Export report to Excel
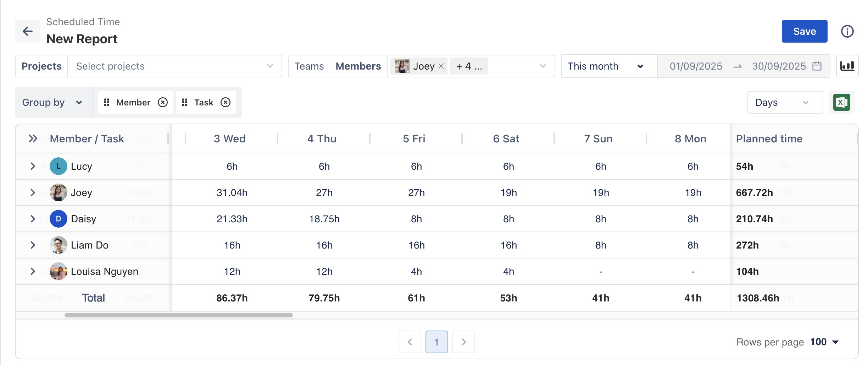This screenshot has height=365, width=868. click(x=841, y=102)
